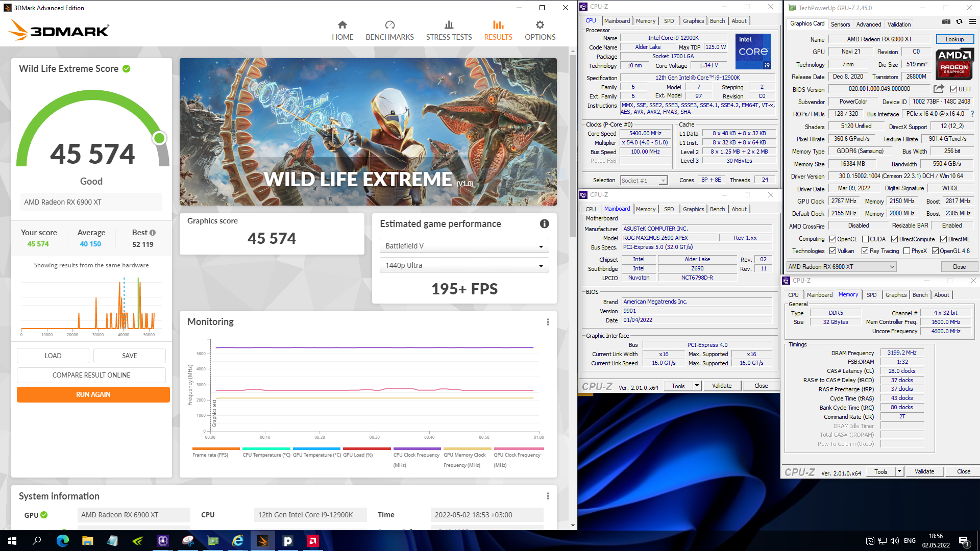Open Graphics tab in Memory CPU-Z window
980x551 pixels.
(896, 295)
